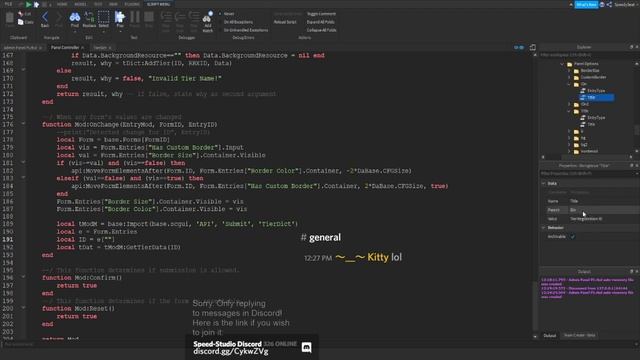The width and height of the screenshot is (640, 360).
Task: Click the Pause test icon
Action: click(x=135, y=17)
